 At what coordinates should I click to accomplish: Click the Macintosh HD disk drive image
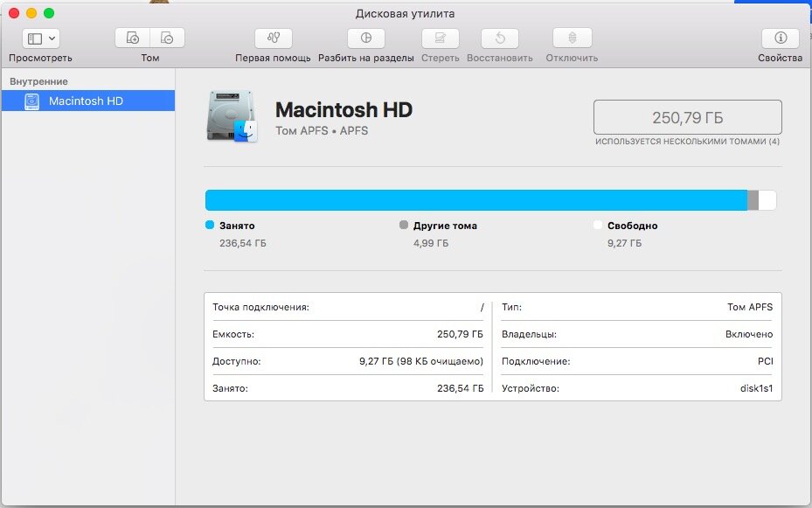pyautogui.click(x=232, y=116)
